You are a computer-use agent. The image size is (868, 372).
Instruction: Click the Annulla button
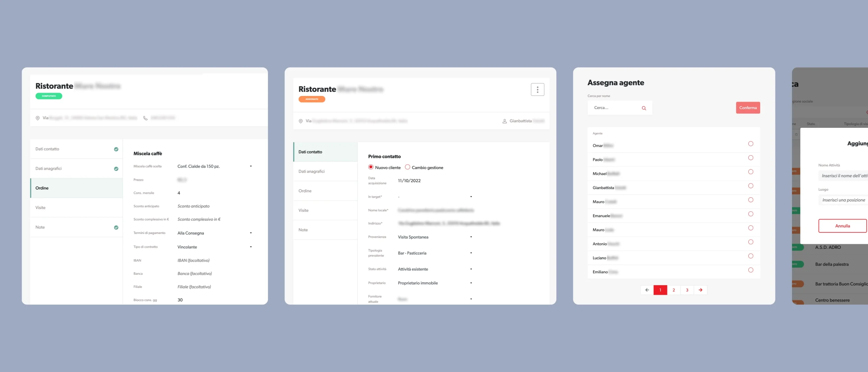tap(843, 226)
